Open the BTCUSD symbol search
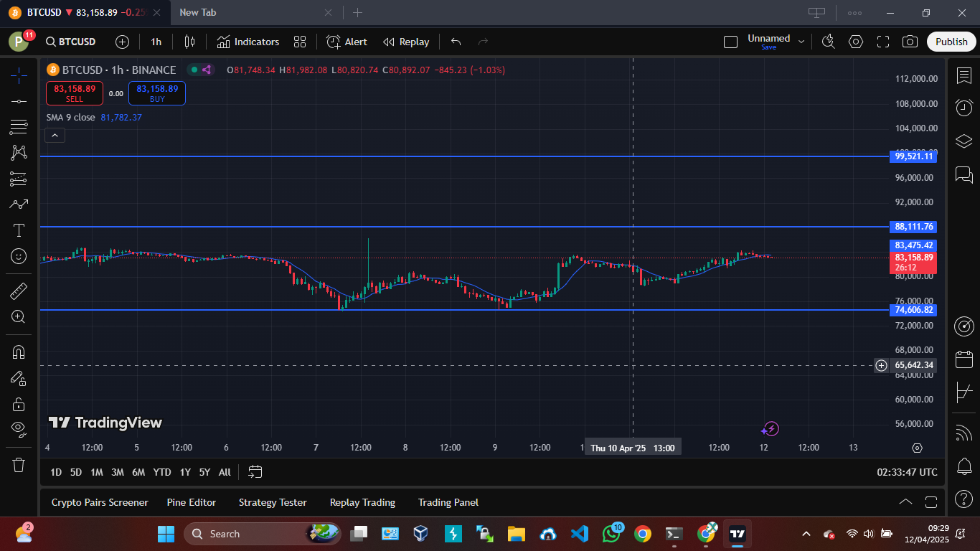The image size is (980, 551). (x=70, y=42)
